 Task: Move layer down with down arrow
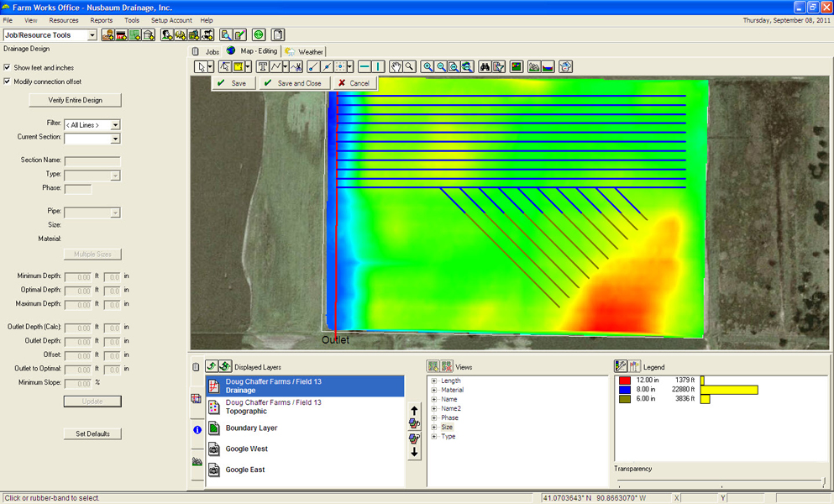pyautogui.click(x=414, y=452)
